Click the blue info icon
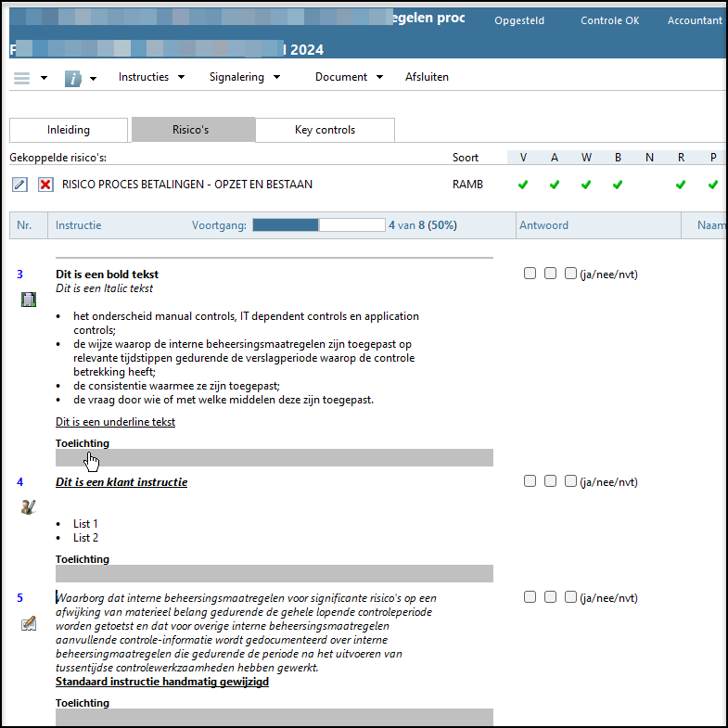Image resolution: width=728 pixels, height=728 pixels. pos(73,79)
